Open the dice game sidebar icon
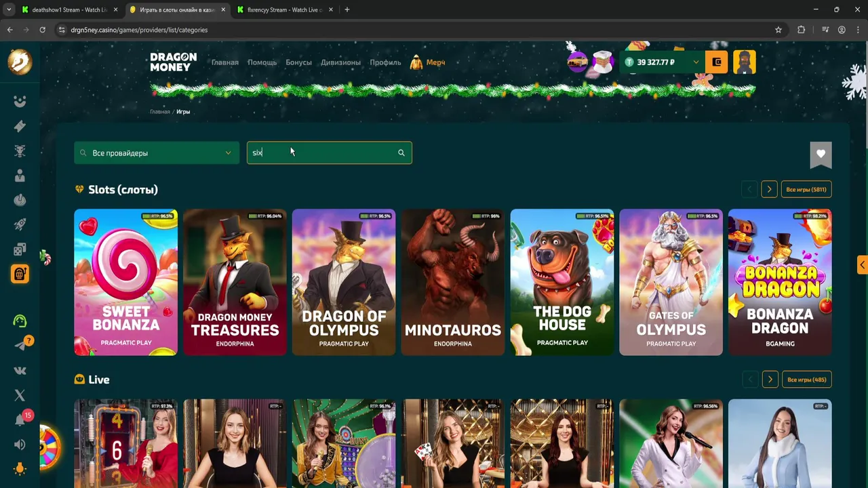868x488 pixels. click(20, 249)
